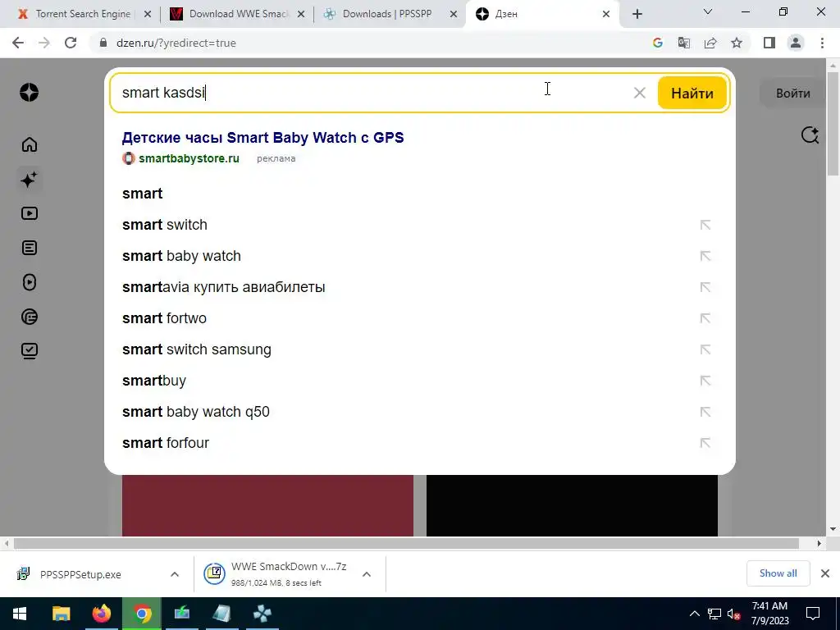Open the Chrome tab search dropdown
This screenshot has width=840, height=630.
[x=708, y=11]
